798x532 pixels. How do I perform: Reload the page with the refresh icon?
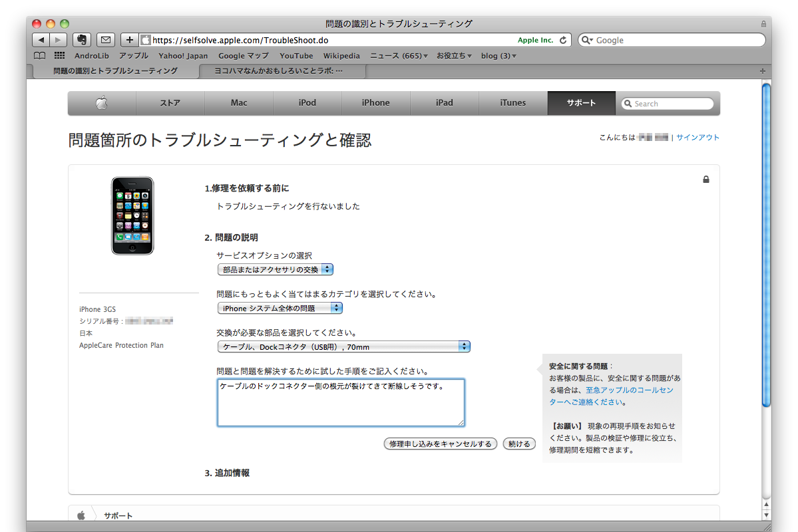[563, 40]
